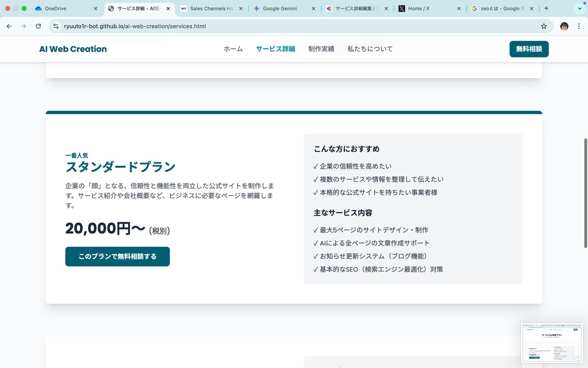Open site information icon in address bar
588x368 pixels.
(56, 26)
